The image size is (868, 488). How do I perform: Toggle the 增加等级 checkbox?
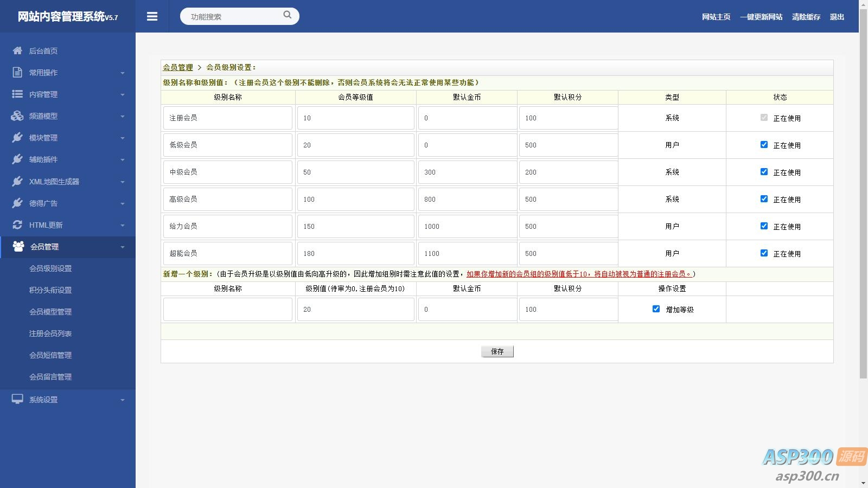pyautogui.click(x=656, y=309)
